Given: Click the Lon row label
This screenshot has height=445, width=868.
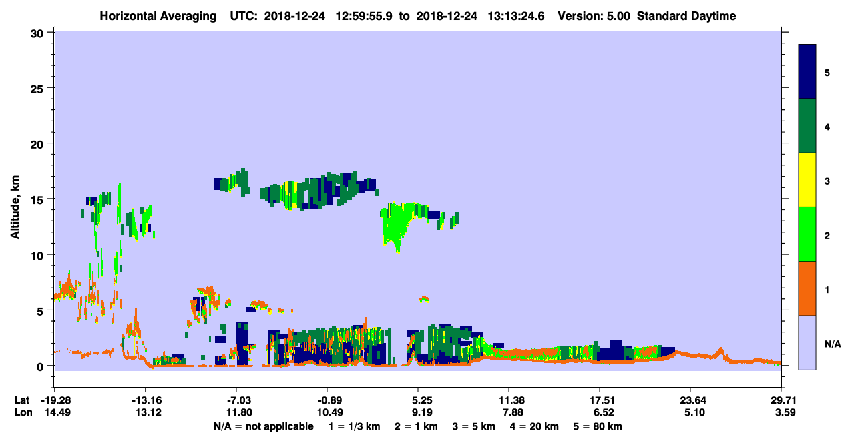Looking at the screenshot, I should click(x=22, y=412).
